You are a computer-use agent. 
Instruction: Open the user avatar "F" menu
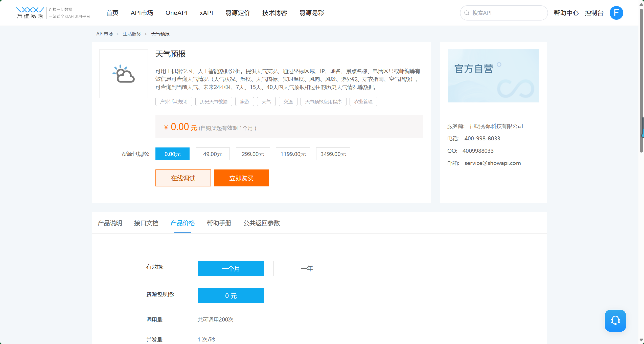tap(616, 13)
